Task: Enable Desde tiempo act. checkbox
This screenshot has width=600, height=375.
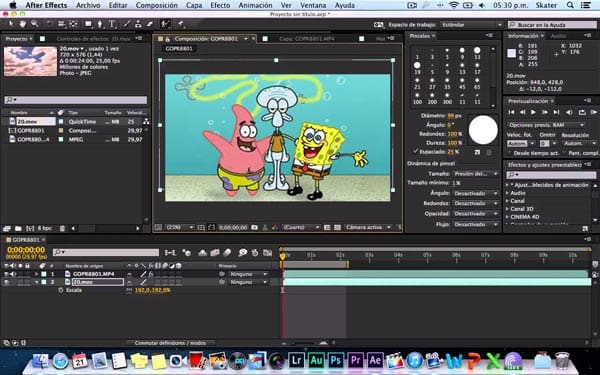Action: 509,153
